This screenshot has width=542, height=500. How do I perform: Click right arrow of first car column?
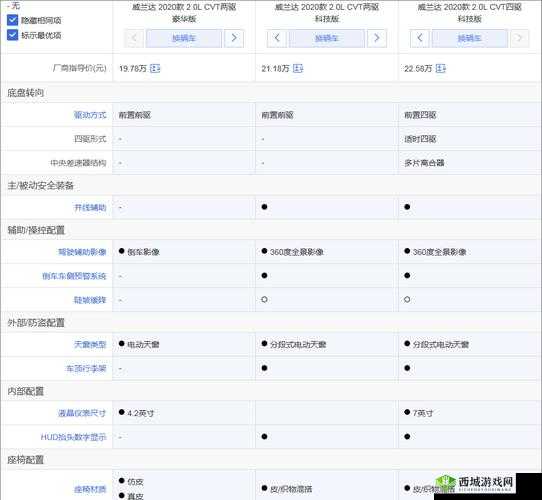(x=234, y=38)
